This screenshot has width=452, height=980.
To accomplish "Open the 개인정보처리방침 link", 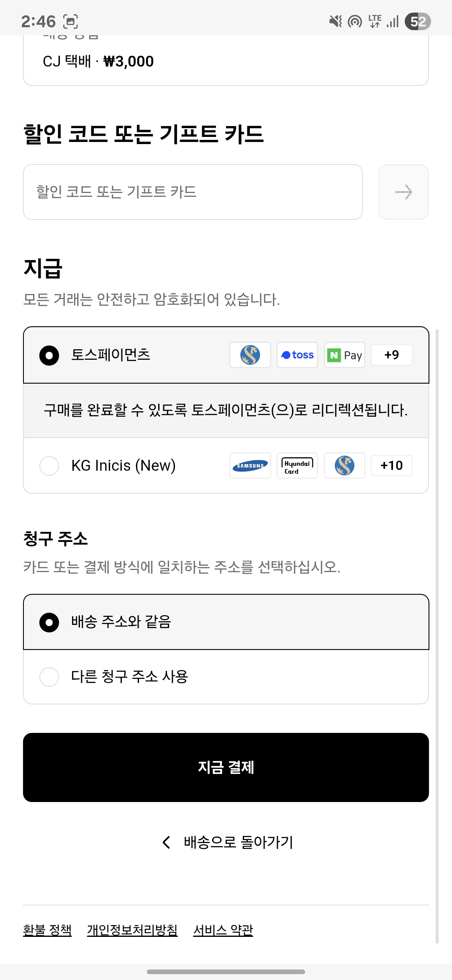I will [132, 930].
